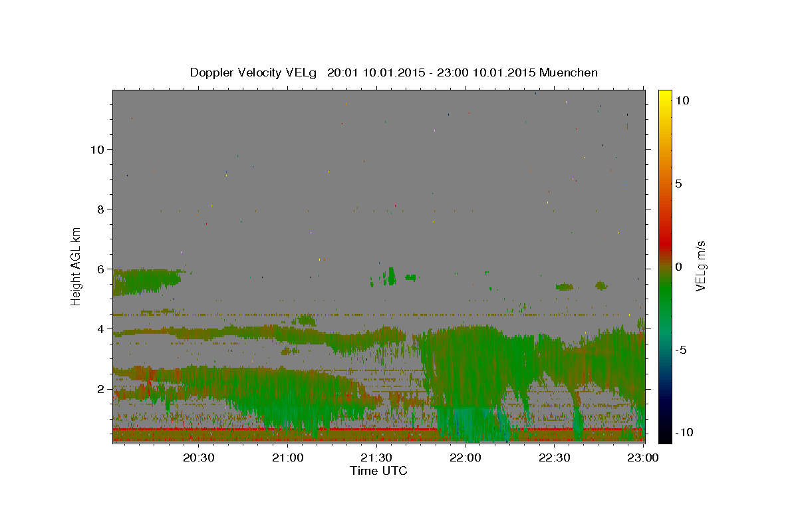Click the 22:00 time tick label
Screen dimensions: 798x532
465,458
